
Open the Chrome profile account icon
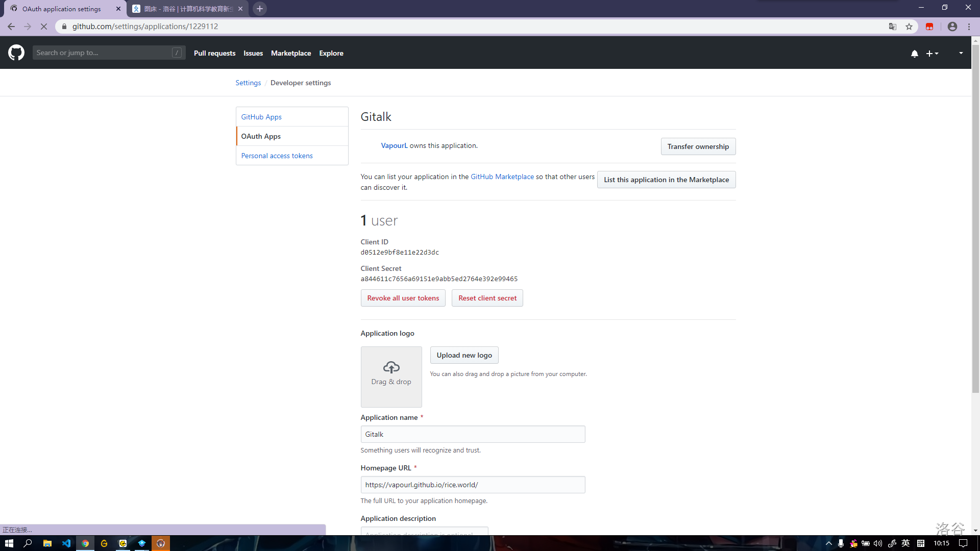tap(952, 27)
